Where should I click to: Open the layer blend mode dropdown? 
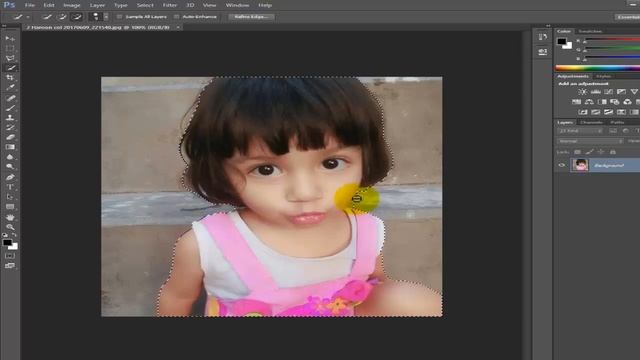coord(590,141)
